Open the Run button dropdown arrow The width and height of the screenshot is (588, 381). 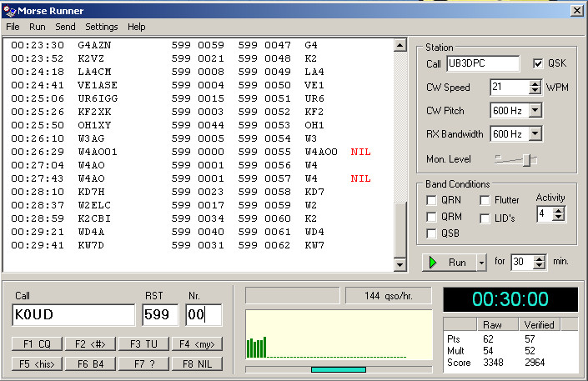point(480,262)
